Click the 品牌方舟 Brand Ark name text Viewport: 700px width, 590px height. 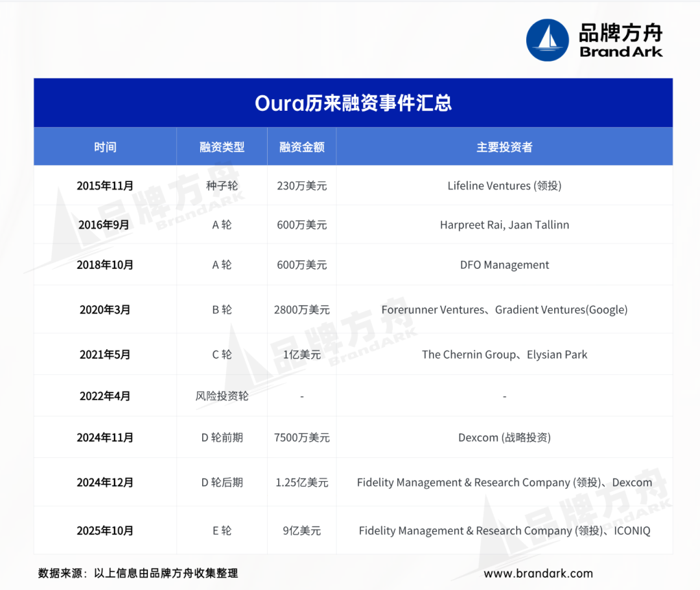pyautogui.click(x=621, y=41)
